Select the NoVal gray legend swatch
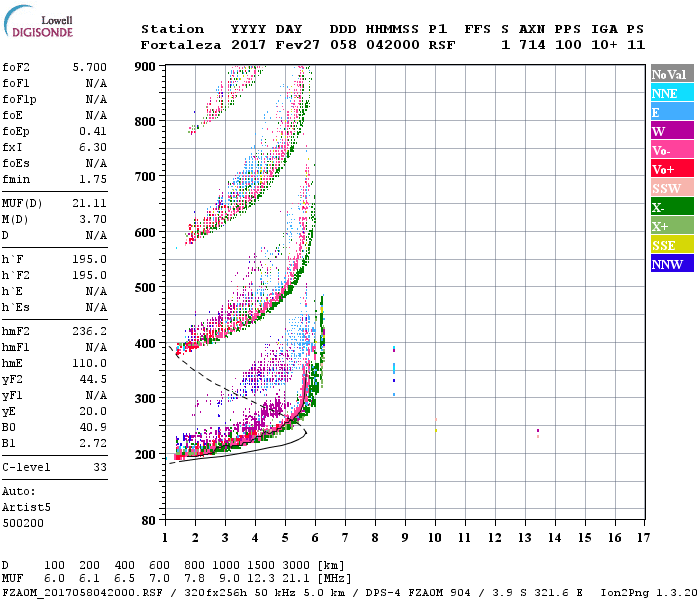The width and height of the screenshot is (700, 600). [672, 74]
